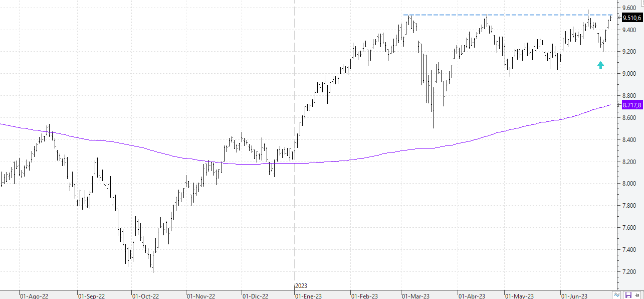The width and height of the screenshot is (644, 299).
Task: Click the 01-Ago-22 date label
Action: pyautogui.click(x=34, y=296)
